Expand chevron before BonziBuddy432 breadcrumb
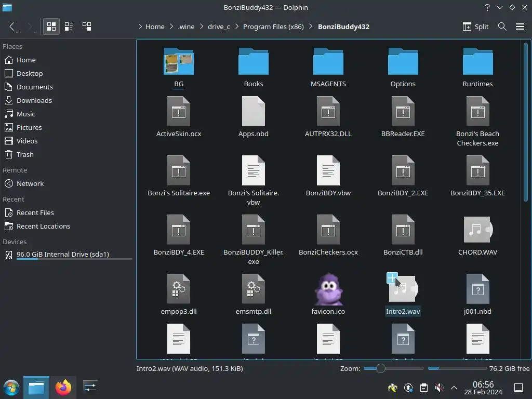Screen dimensions: 532x399 click(311, 26)
